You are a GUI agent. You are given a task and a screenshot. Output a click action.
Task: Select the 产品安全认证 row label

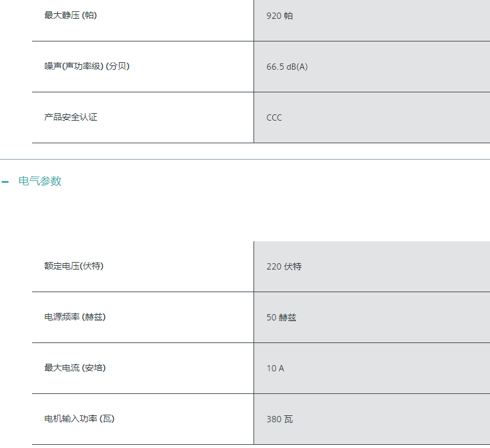(70, 117)
